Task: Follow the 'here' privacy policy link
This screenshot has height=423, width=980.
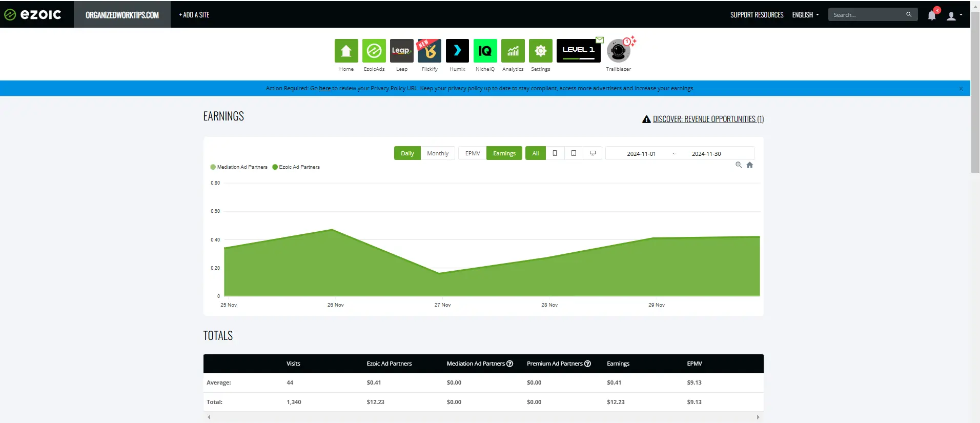Action: [x=325, y=88]
